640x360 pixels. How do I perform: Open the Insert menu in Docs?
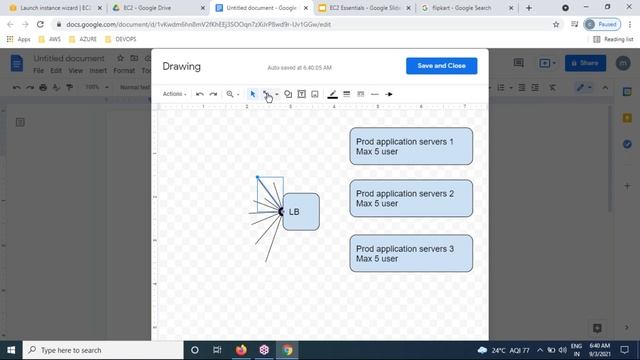98,71
